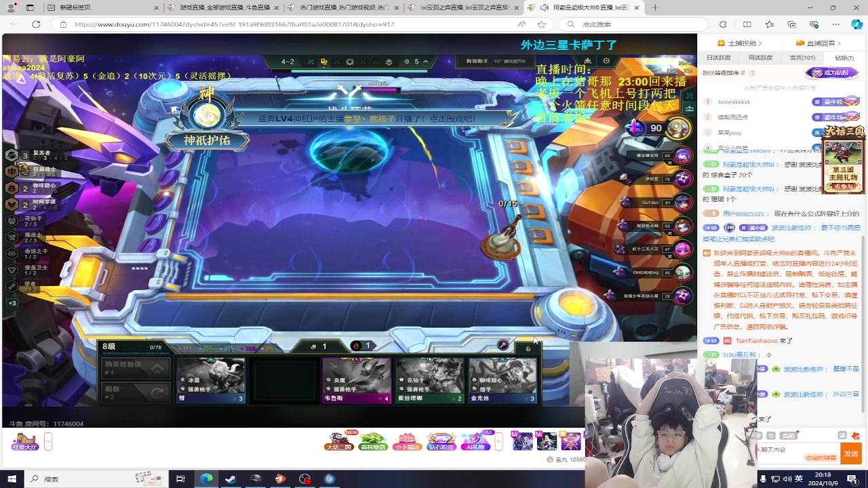Open fan ranking help question mark
The width and height of the screenshot is (868, 488).
pos(752,73)
